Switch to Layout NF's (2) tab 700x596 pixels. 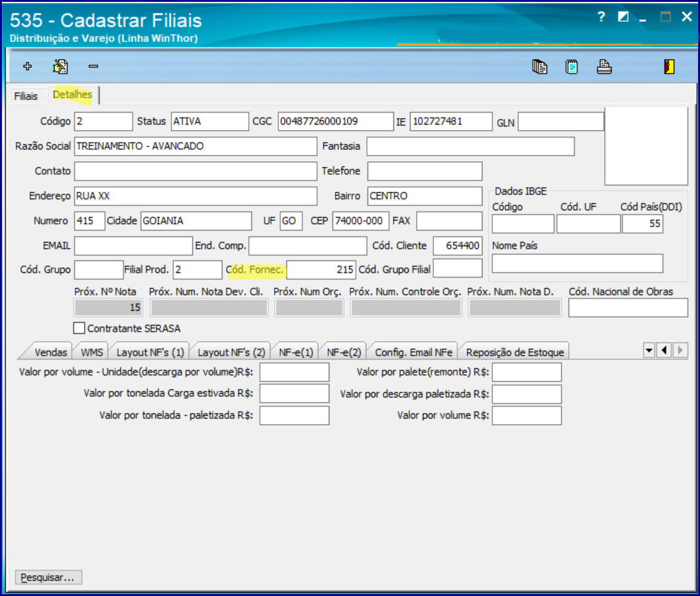[231, 352]
